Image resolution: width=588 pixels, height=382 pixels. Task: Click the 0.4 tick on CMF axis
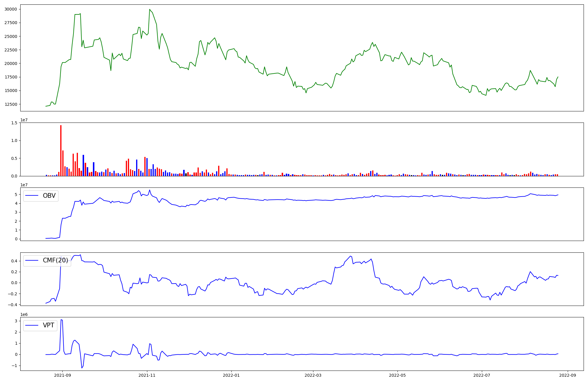(x=14, y=261)
